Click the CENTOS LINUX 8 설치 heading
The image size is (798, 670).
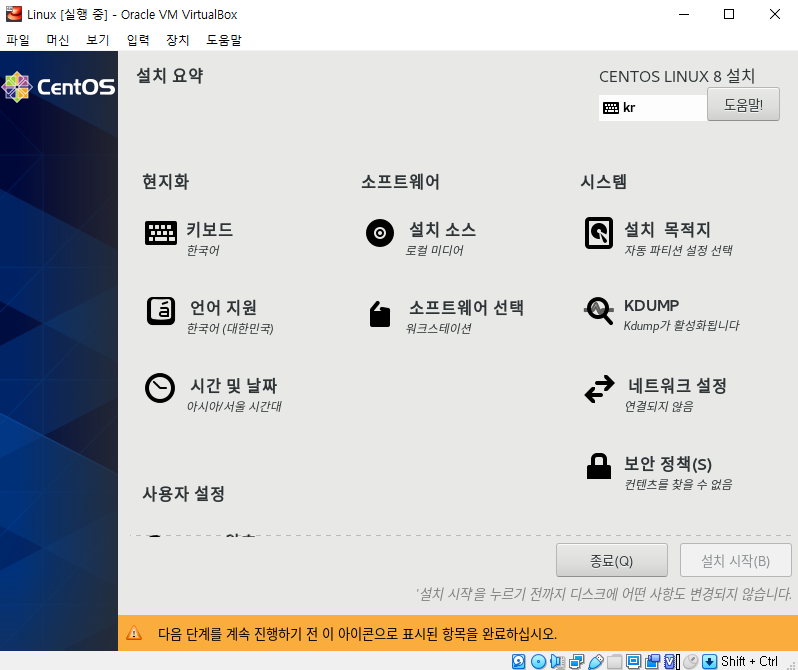pos(677,76)
